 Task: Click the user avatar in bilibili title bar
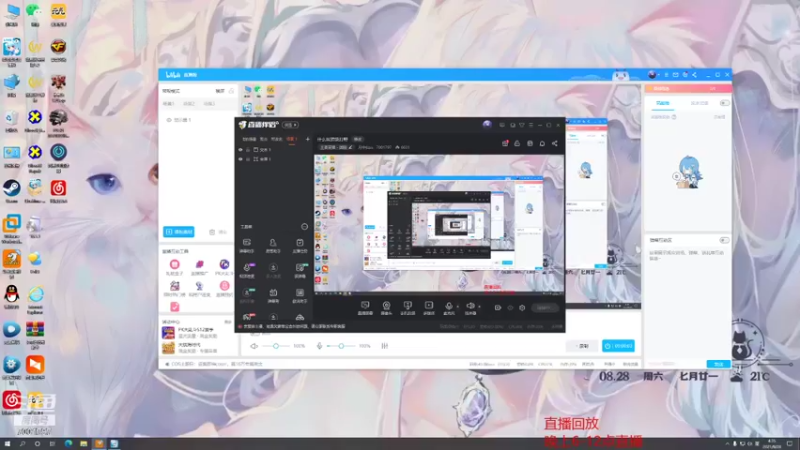(x=652, y=75)
